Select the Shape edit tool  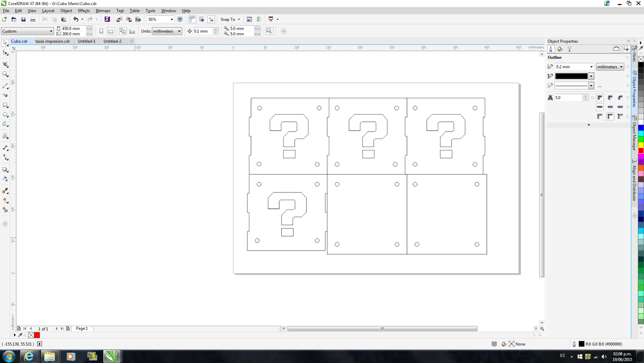click(5, 53)
